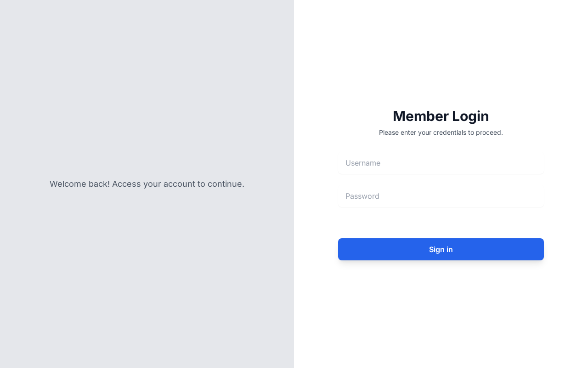This screenshot has width=588, height=368.
Task: Click the 'Username' placeholder text
Action: (x=363, y=163)
